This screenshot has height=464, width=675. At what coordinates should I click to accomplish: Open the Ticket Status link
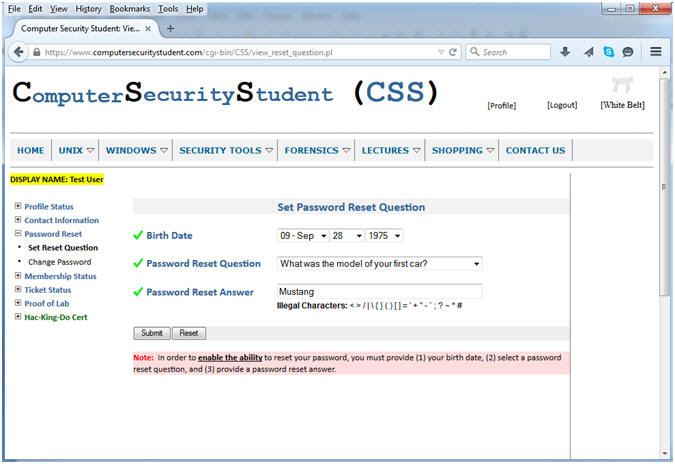[47, 290]
